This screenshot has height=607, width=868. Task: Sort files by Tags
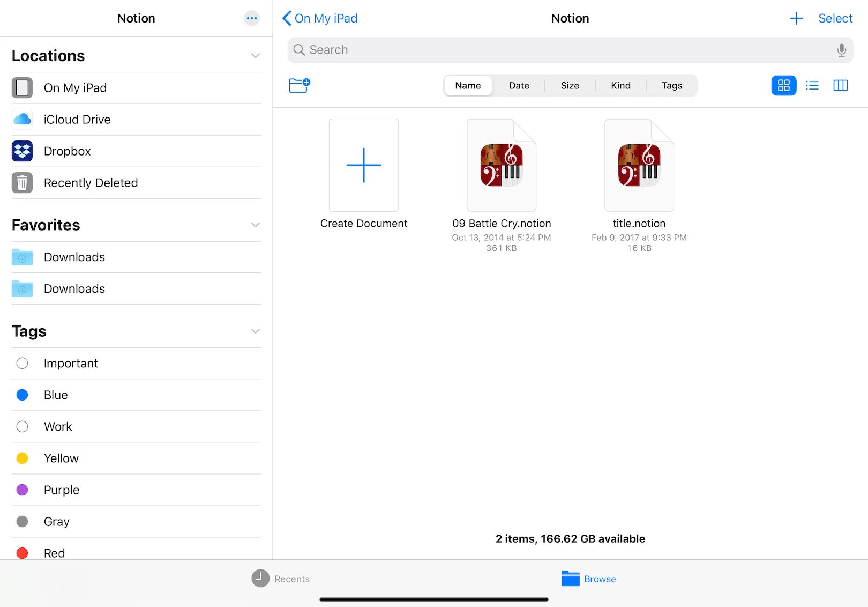672,85
